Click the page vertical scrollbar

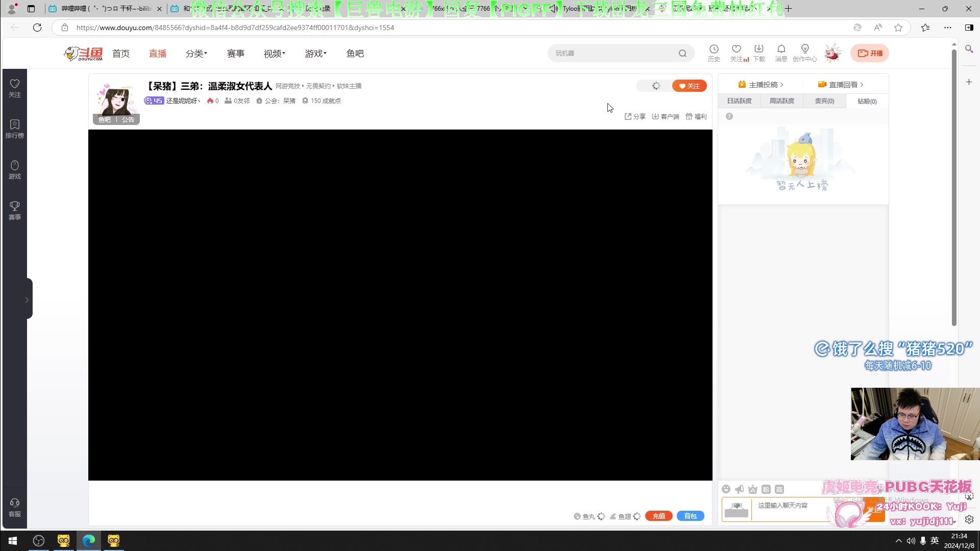[954, 188]
